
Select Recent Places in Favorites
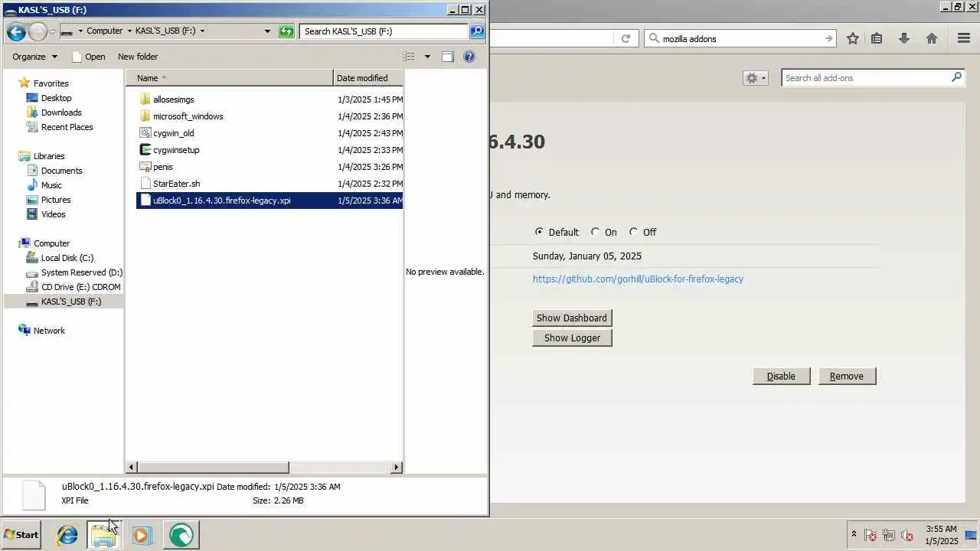pos(67,127)
